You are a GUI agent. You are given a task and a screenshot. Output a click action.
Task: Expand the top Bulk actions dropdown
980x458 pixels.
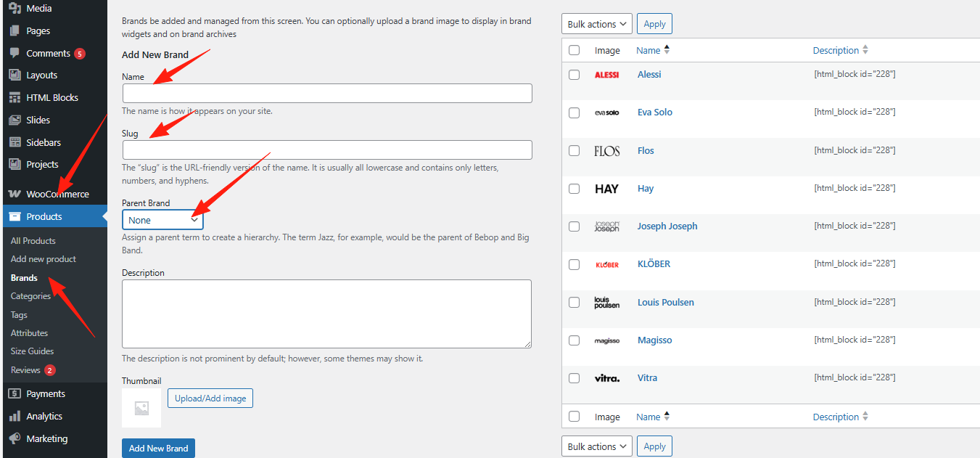tap(596, 24)
